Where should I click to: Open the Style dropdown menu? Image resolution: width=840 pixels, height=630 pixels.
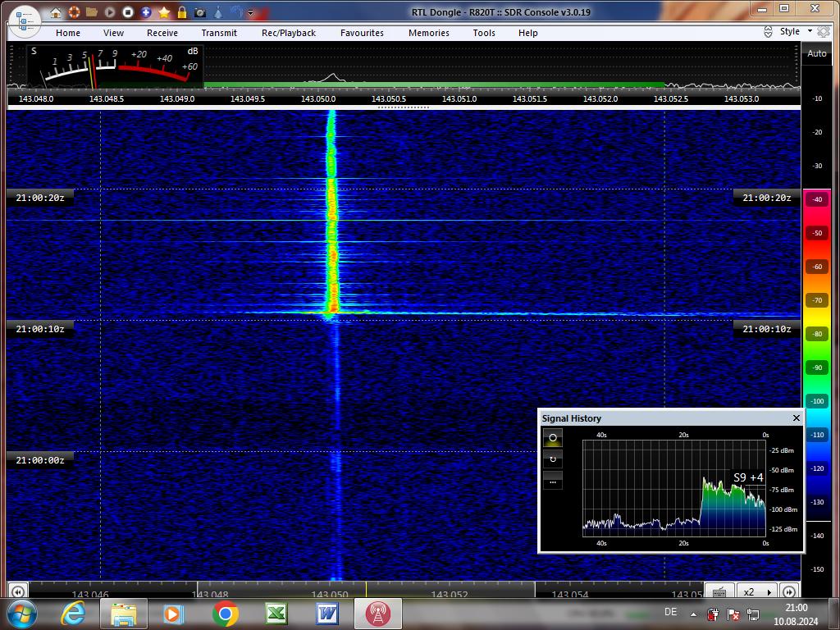click(x=796, y=31)
